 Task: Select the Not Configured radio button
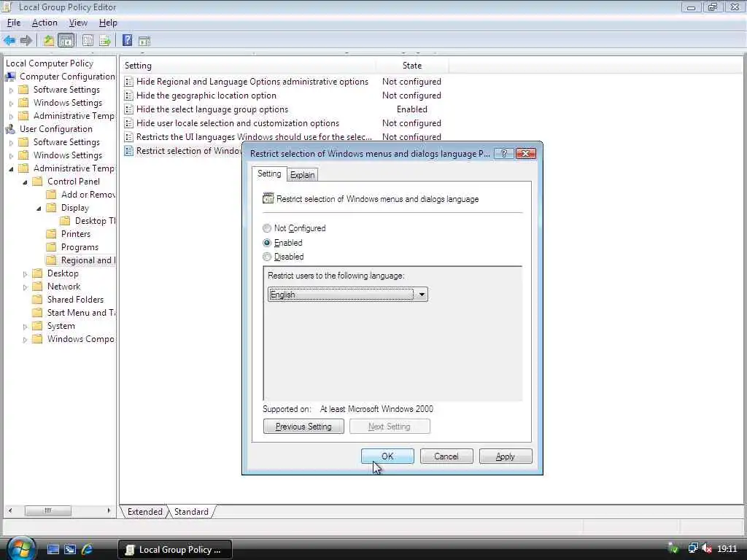coord(267,228)
